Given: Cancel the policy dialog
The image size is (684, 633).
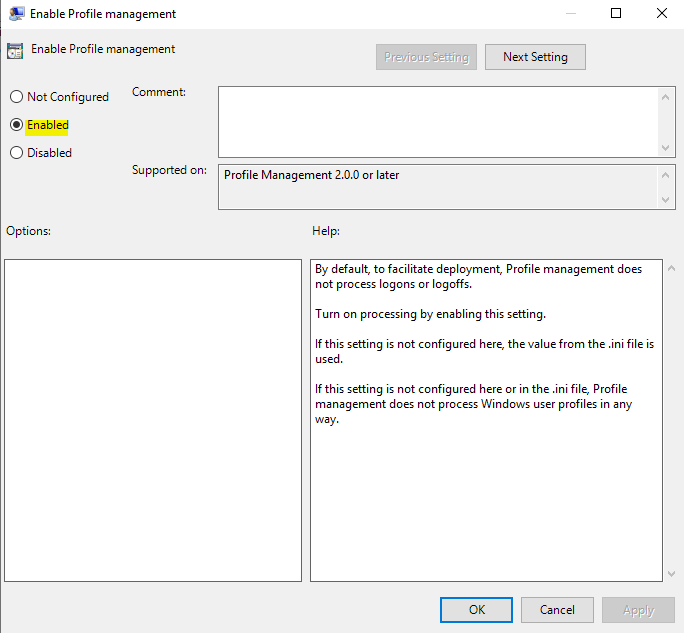Looking at the screenshot, I should tap(557, 610).
